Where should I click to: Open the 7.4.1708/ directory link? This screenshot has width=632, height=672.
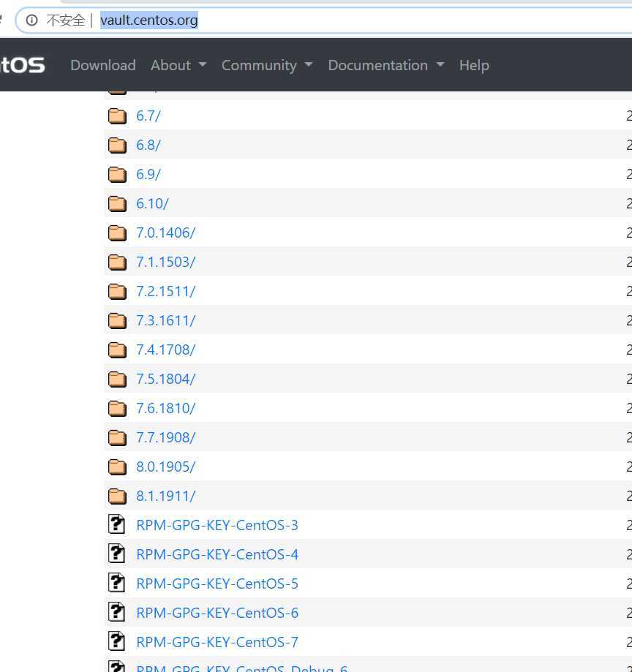coord(166,350)
